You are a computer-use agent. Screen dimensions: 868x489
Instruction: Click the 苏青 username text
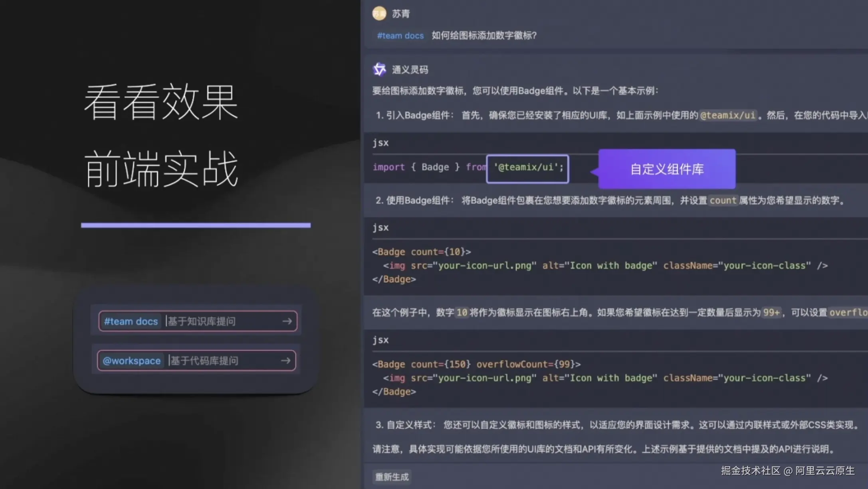[400, 14]
